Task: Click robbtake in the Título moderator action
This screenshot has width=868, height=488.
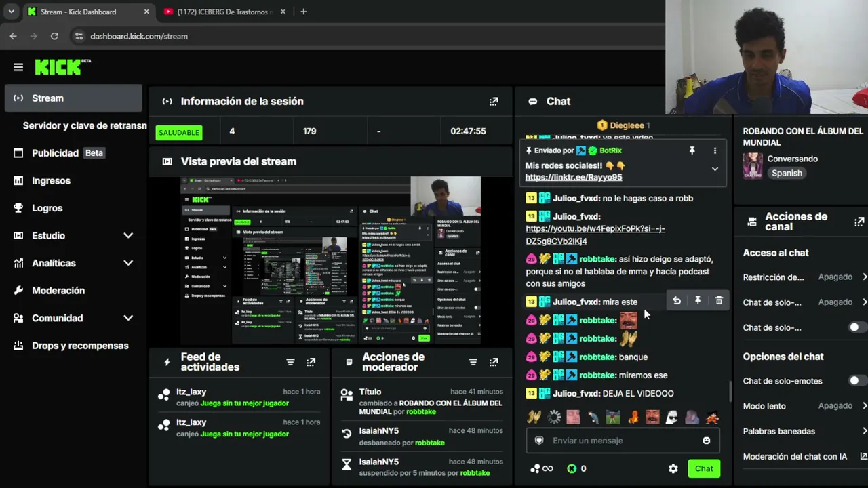Action: [421, 411]
